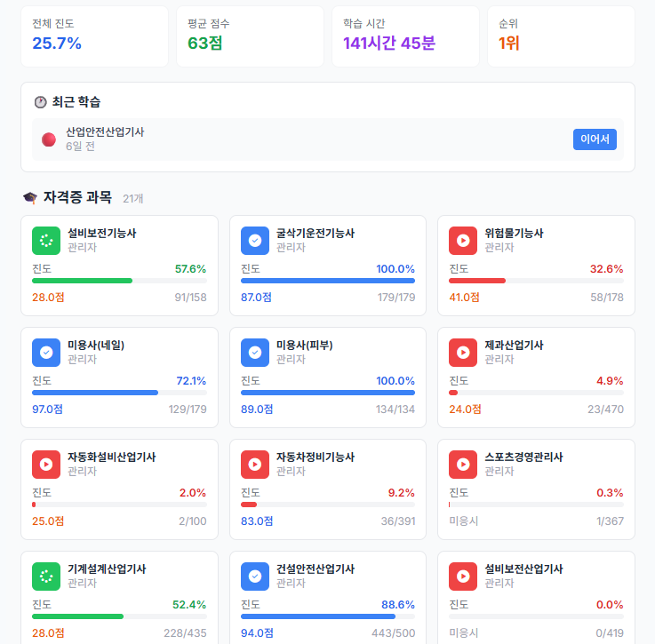Click the 2/100 count text

click(x=193, y=521)
